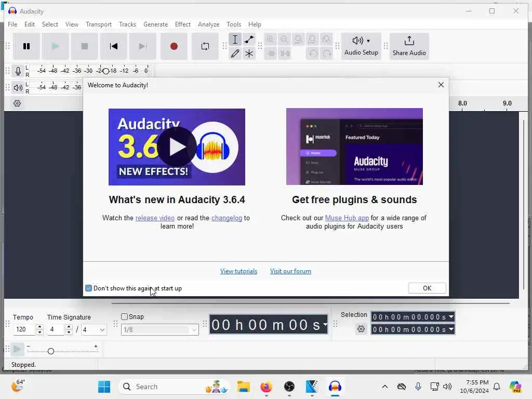Click the Share Audio button
This screenshot has width=532, height=399.
(x=409, y=46)
